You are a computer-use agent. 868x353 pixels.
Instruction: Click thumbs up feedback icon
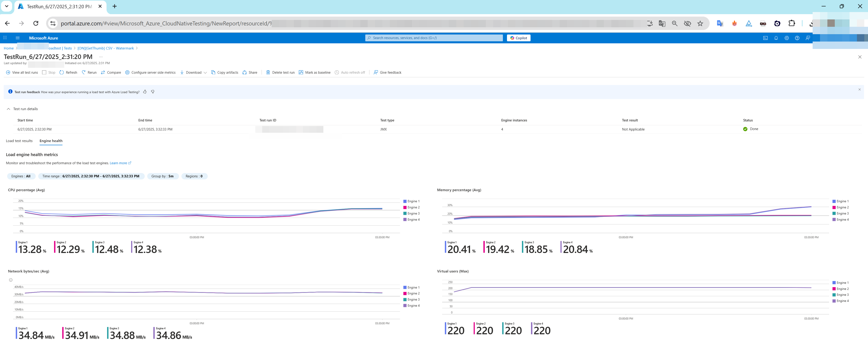pos(145,91)
